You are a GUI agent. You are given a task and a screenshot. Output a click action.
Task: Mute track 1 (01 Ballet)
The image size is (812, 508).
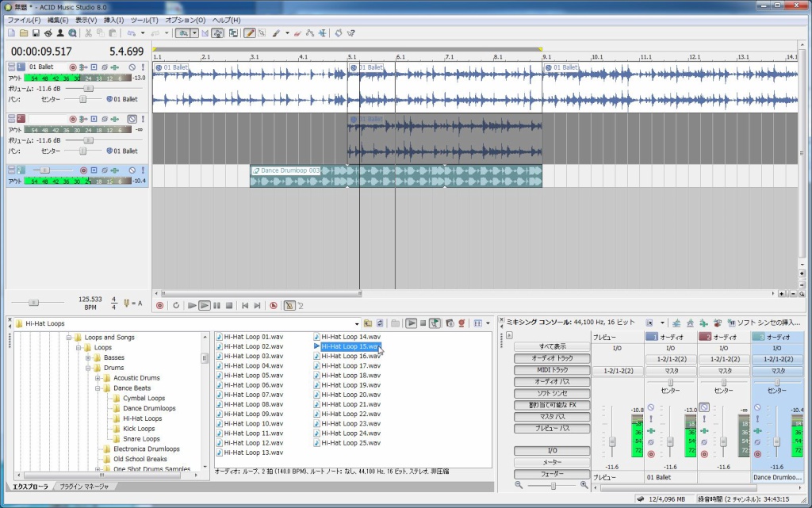click(132, 67)
